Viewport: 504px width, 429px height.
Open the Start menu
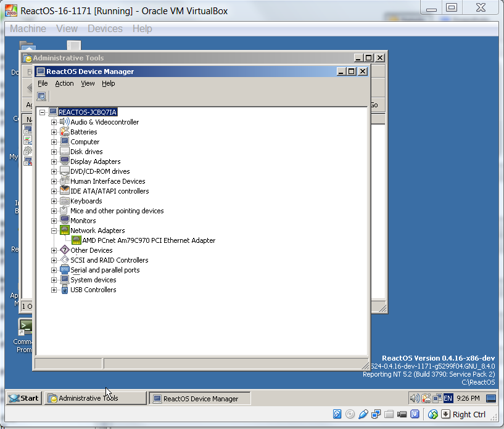pos(24,398)
